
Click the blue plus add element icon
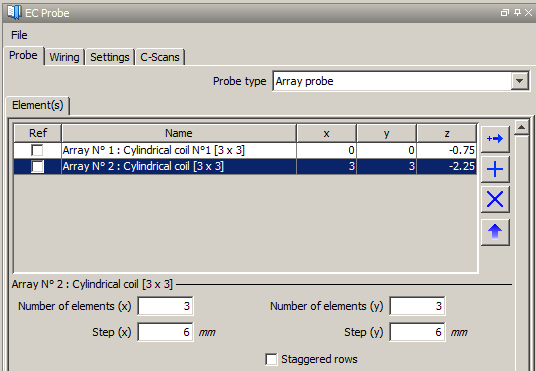coord(495,169)
